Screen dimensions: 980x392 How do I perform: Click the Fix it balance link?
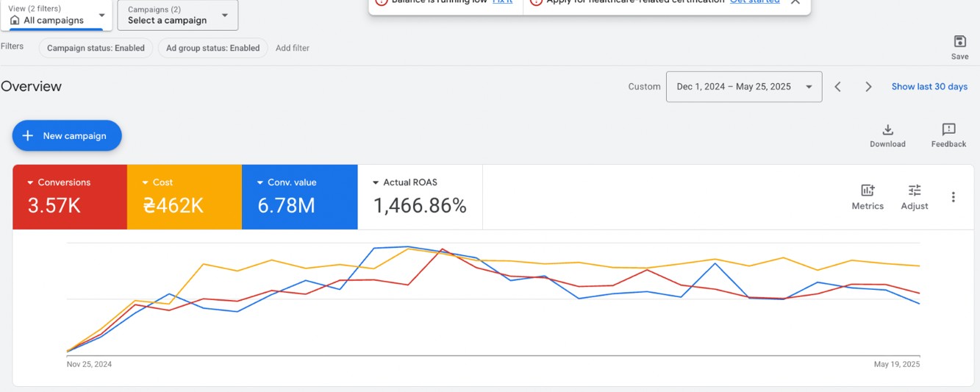click(503, 2)
